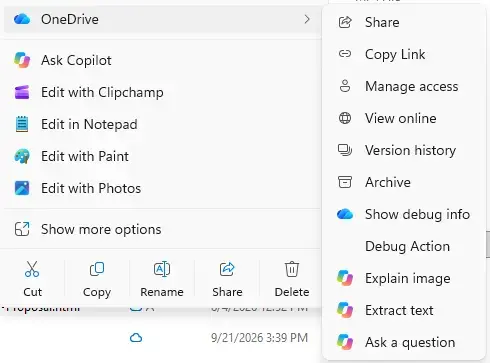490x363 pixels.
Task: Click the Delete trash can icon
Action: click(292, 269)
